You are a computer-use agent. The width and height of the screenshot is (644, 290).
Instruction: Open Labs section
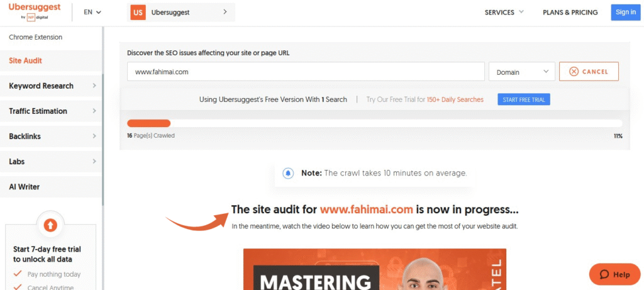pos(50,162)
